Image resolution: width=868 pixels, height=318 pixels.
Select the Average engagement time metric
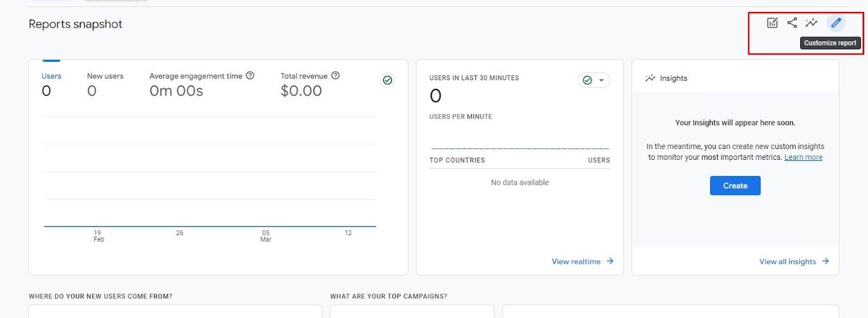pyautogui.click(x=196, y=76)
